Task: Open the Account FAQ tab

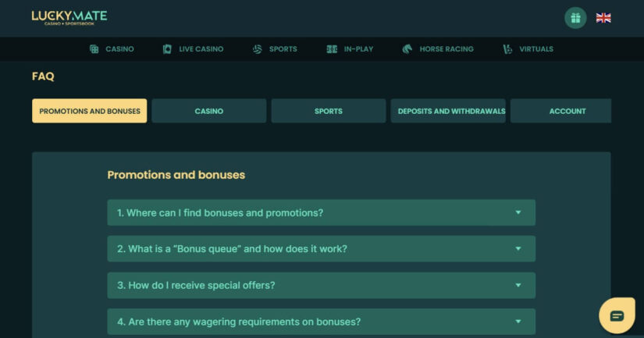Action: [564, 111]
